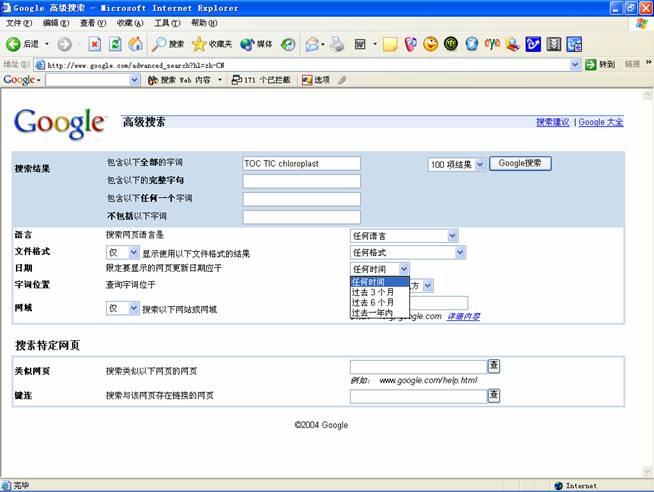654x492 pixels.
Task: Open the domain '仅' dropdown
Action: 122,308
